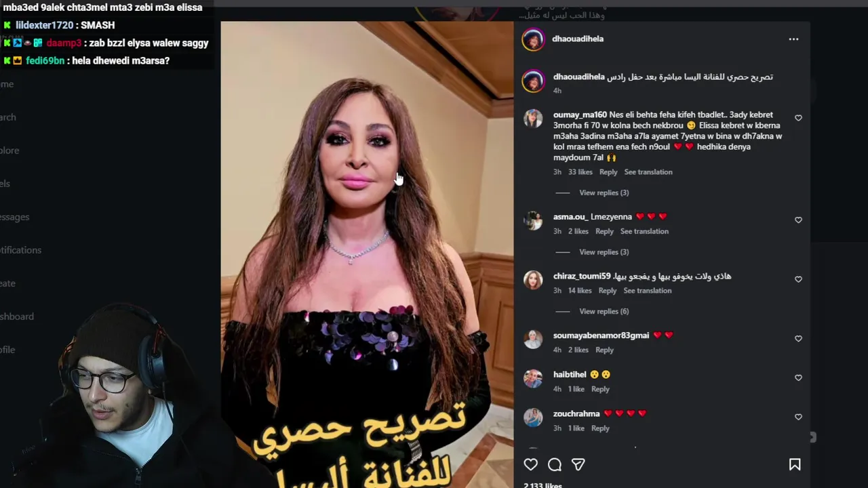
Task: Expand View replies (6) under chiraz_toumi59
Action: (x=604, y=311)
